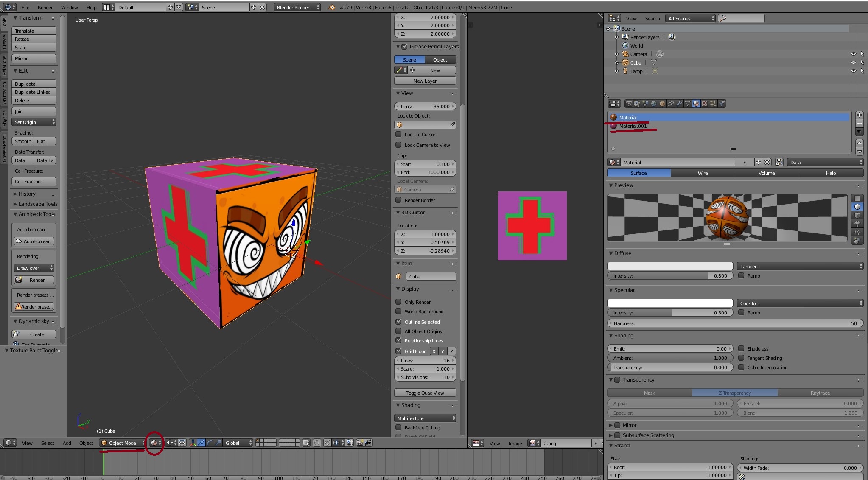Select Material.001 in the material list
The image size is (868, 480).
click(x=633, y=126)
